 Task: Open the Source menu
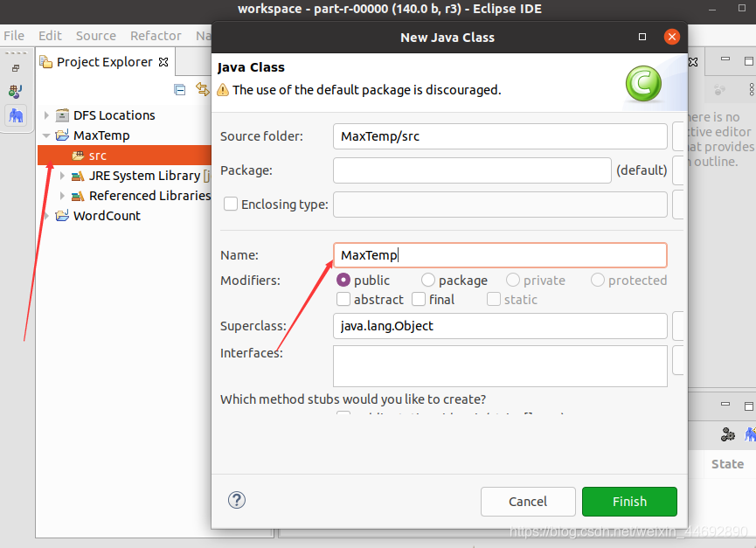tap(96, 36)
